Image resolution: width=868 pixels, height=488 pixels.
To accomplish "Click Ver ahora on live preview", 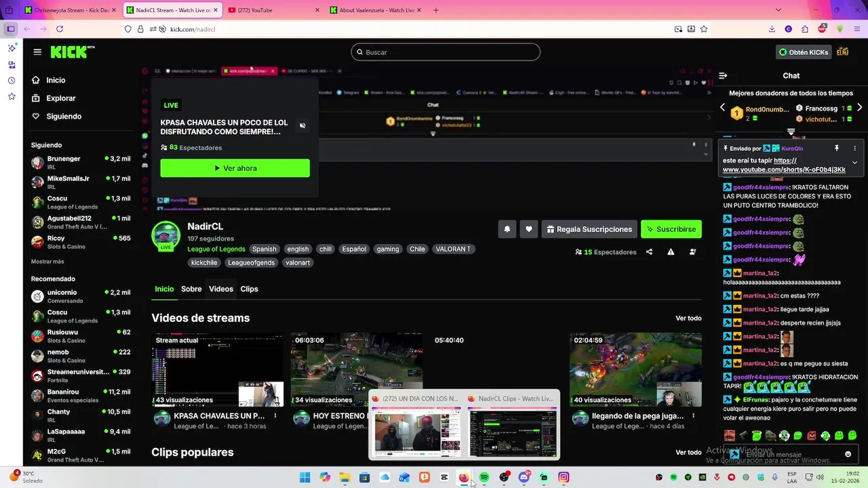I will (x=235, y=168).
